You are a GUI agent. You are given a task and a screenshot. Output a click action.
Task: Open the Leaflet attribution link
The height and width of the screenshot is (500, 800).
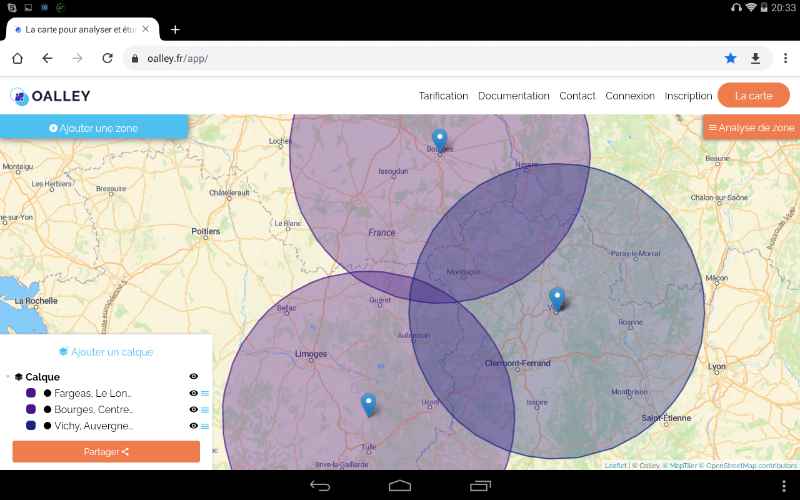click(615, 465)
